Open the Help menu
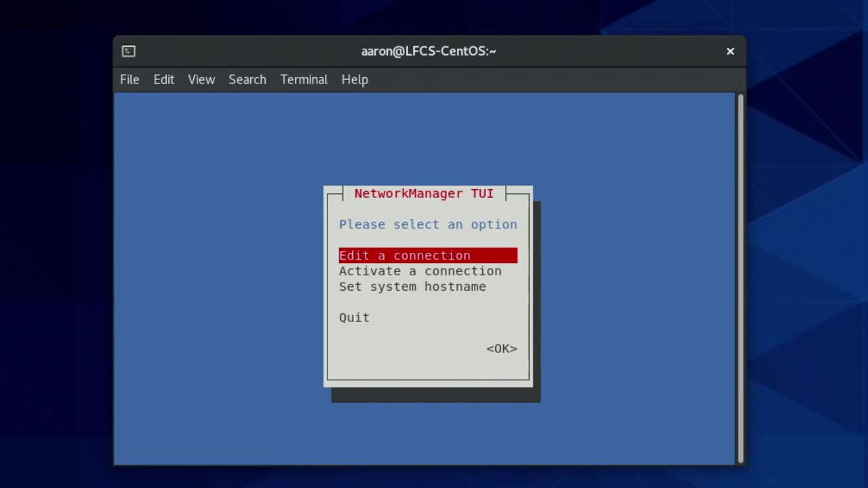Screen dimensions: 868x488 coord(355,79)
